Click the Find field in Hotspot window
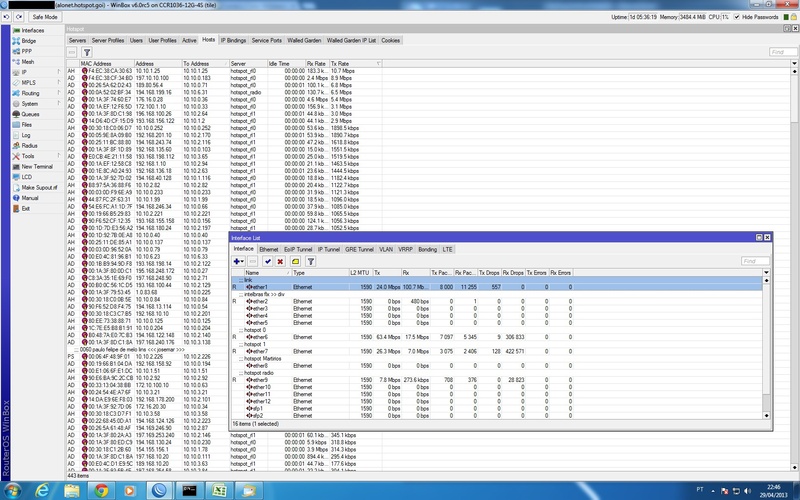Screen dimensions: 800x500 pos(783,52)
